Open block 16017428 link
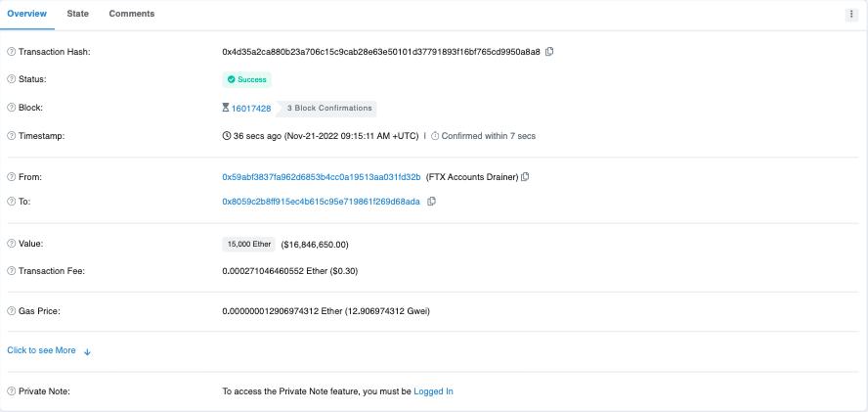 point(251,108)
